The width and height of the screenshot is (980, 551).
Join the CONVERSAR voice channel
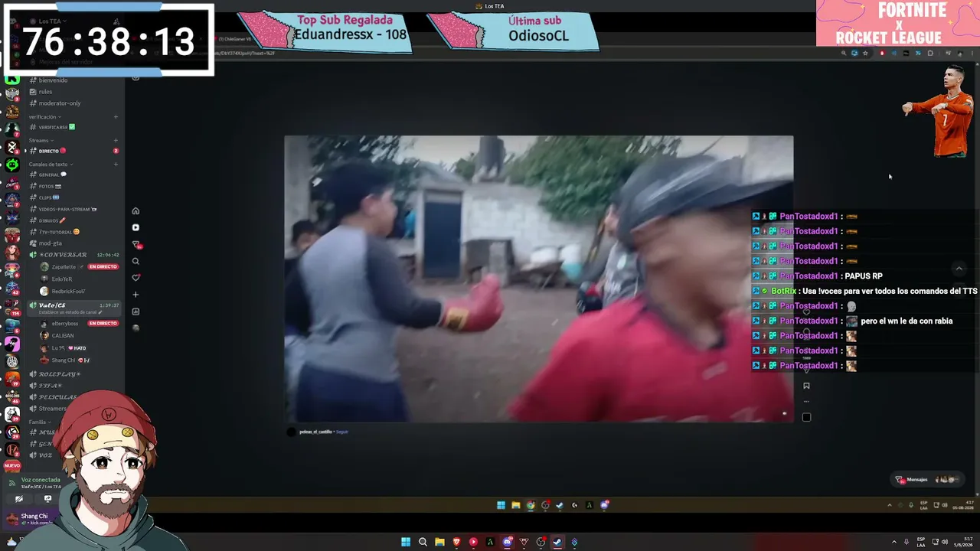point(73,255)
